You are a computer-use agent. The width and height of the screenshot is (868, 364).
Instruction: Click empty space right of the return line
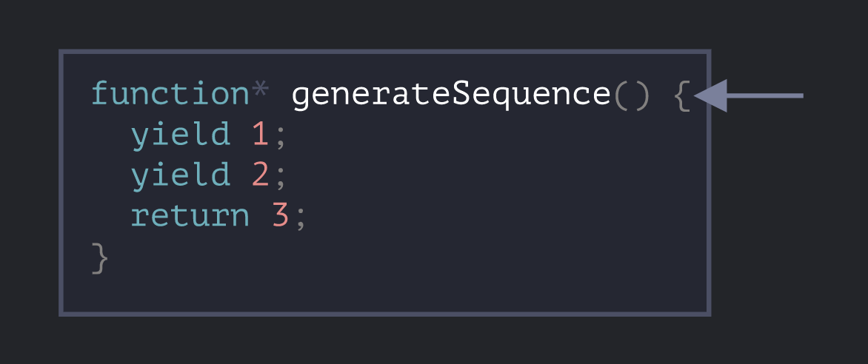[x=504, y=215]
